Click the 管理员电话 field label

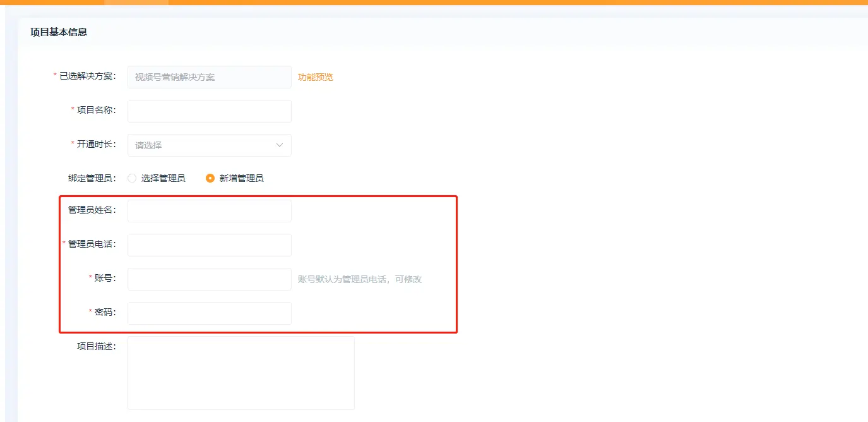point(92,244)
